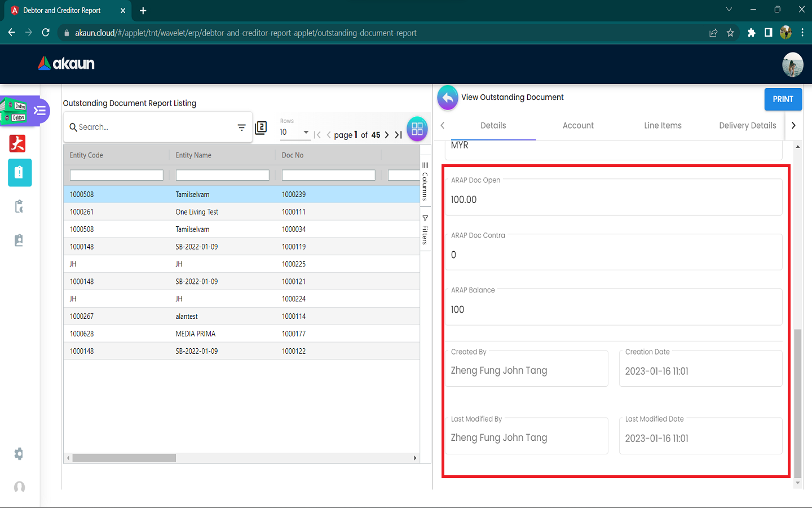Open the Rows per page dropdown

(294, 133)
